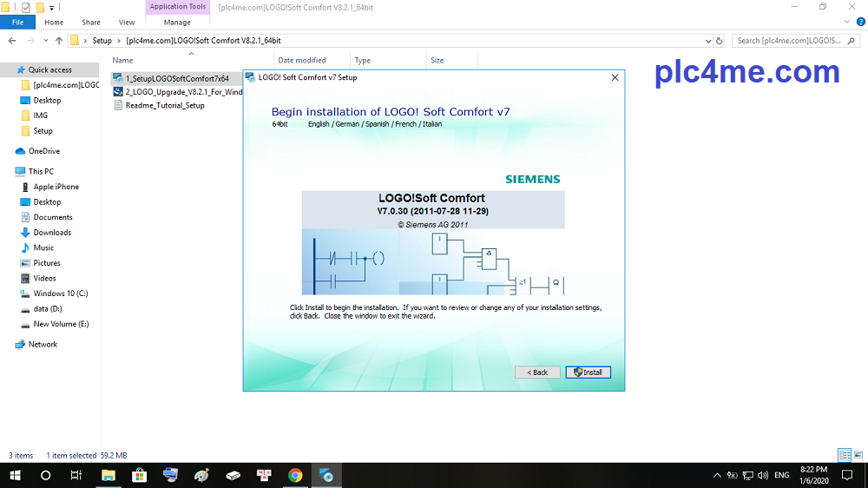The width and height of the screenshot is (868, 488).
Task: Go up one folder with Up arrow
Action: 59,41
